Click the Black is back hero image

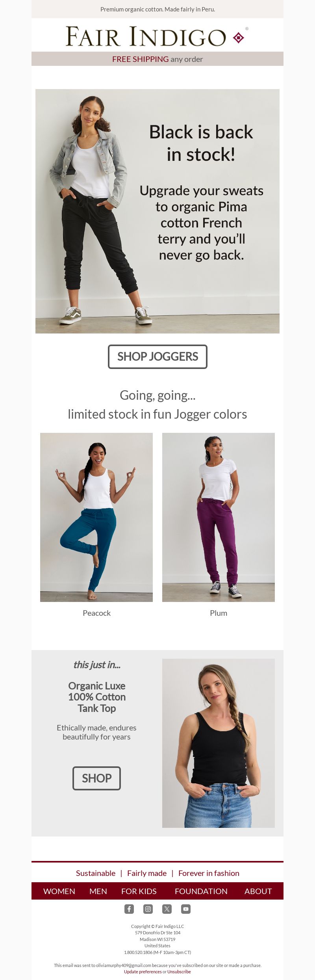coord(157,211)
